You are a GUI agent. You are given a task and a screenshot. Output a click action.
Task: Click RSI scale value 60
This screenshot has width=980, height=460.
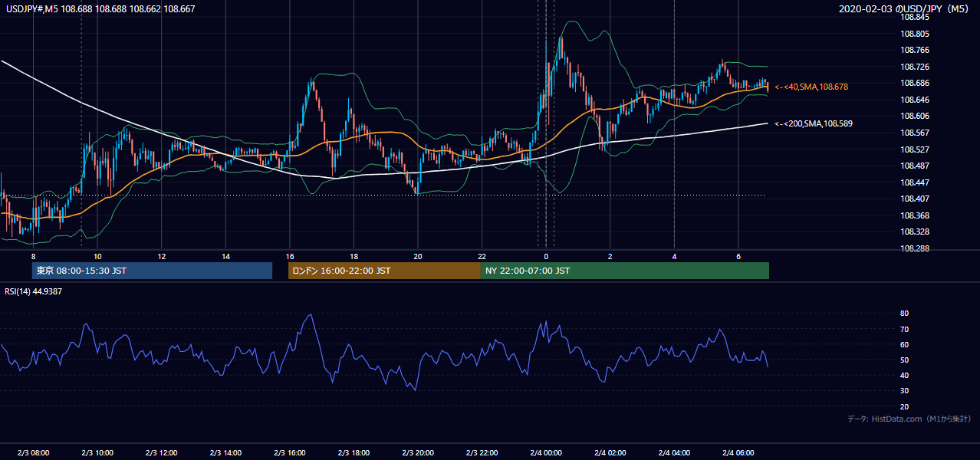tap(905, 344)
